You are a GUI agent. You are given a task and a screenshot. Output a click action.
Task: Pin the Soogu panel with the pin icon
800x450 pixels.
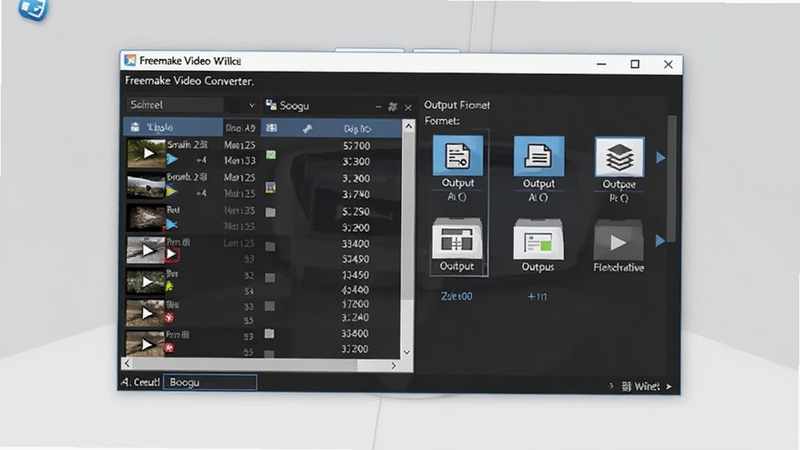coord(392,107)
